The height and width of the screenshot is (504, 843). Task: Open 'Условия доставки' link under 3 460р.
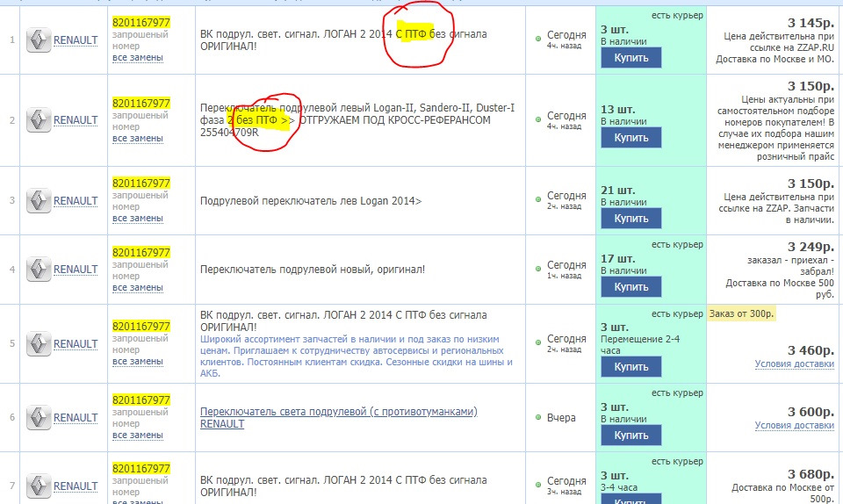point(794,364)
